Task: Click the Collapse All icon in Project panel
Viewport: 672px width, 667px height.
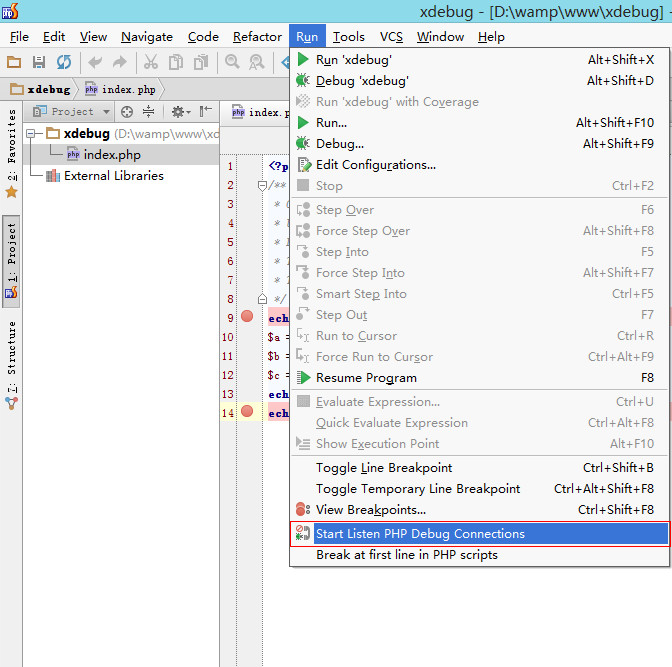Action: pos(148,112)
